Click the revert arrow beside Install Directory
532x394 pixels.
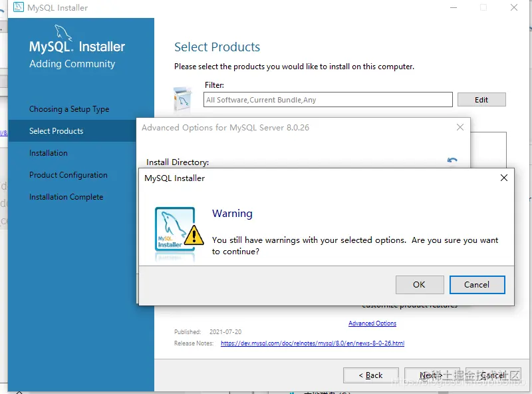pyautogui.click(x=452, y=160)
